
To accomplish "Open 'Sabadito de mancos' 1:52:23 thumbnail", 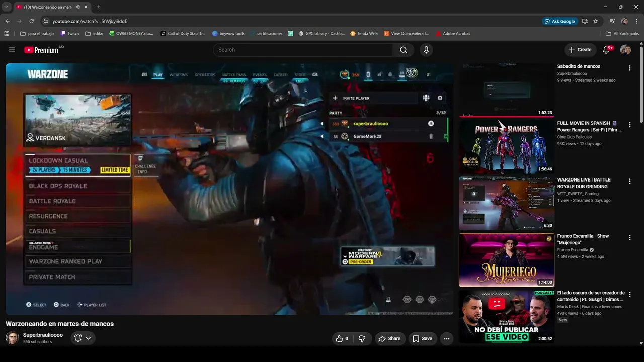I will click(506, 90).
